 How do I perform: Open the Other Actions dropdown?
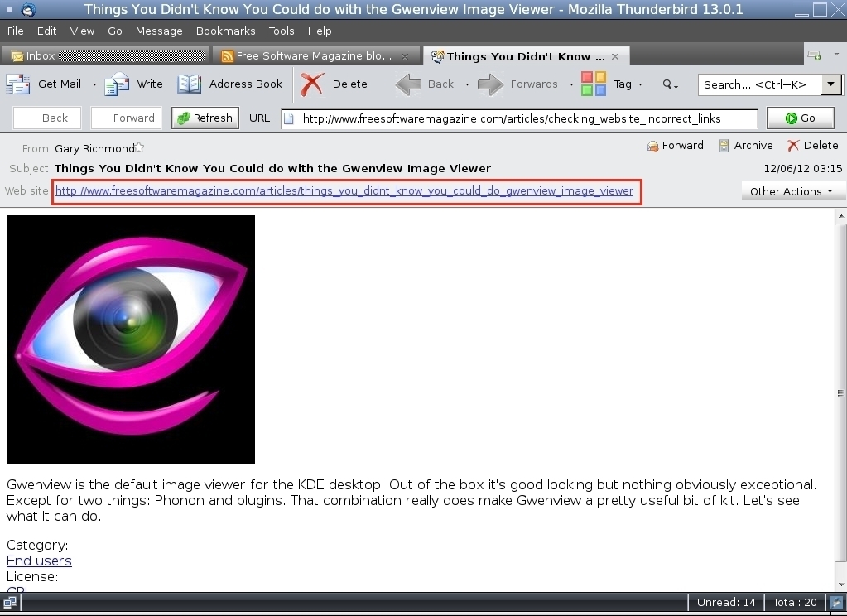click(792, 191)
